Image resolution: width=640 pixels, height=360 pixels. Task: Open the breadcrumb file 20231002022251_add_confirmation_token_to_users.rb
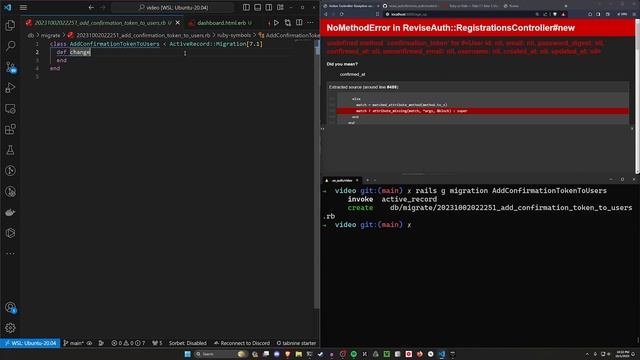(x=139, y=36)
